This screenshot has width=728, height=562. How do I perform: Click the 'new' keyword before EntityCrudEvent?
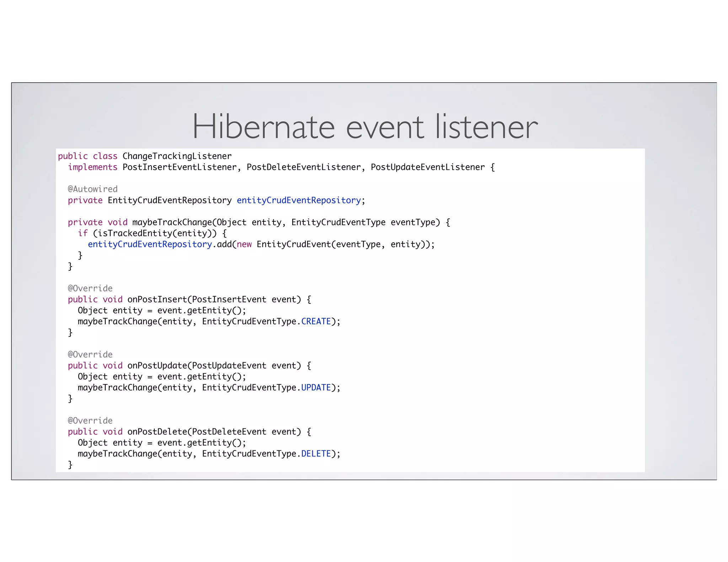pyautogui.click(x=244, y=244)
